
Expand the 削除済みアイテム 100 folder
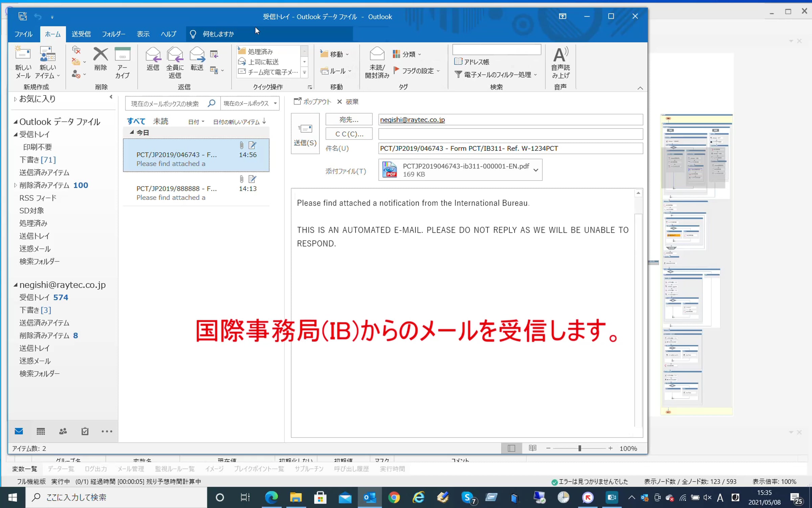(x=15, y=185)
